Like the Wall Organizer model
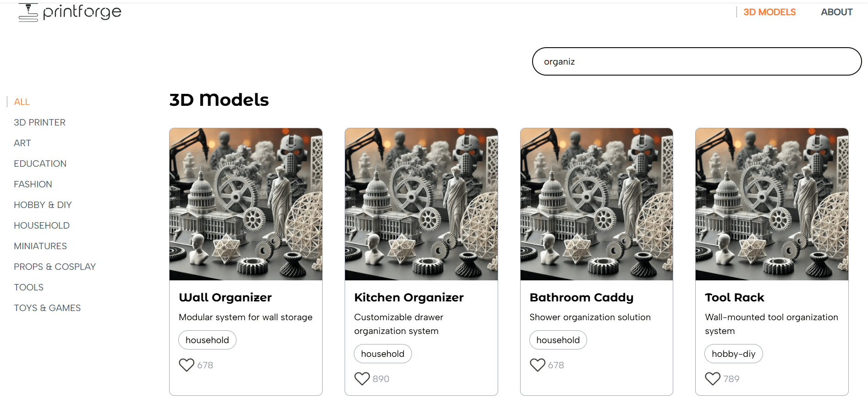The height and width of the screenshot is (399, 868). click(x=187, y=365)
